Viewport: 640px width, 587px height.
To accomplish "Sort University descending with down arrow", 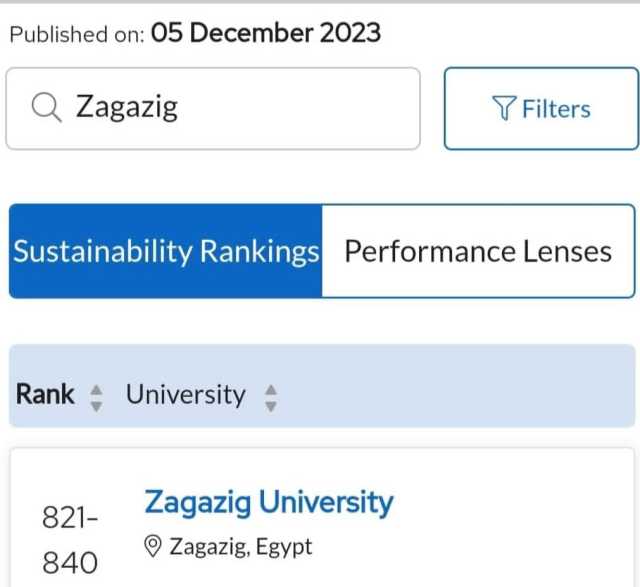I will pyautogui.click(x=271, y=407).
